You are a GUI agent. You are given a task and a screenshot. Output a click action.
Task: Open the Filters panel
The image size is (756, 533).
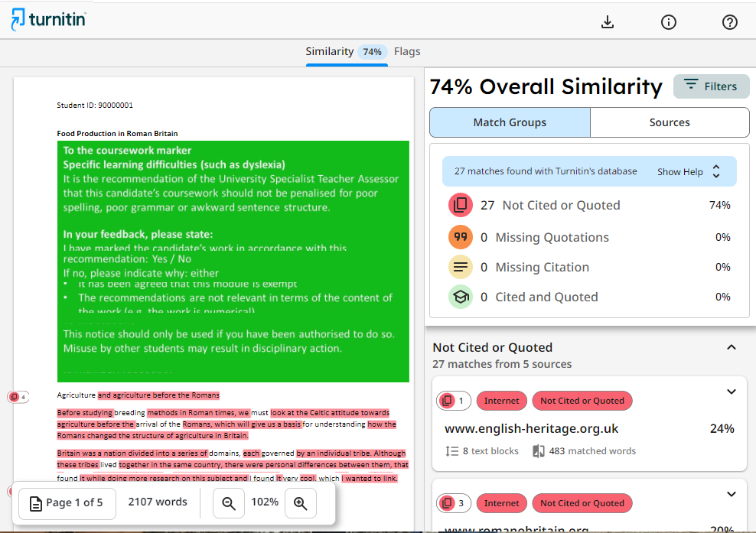point(711,86)
